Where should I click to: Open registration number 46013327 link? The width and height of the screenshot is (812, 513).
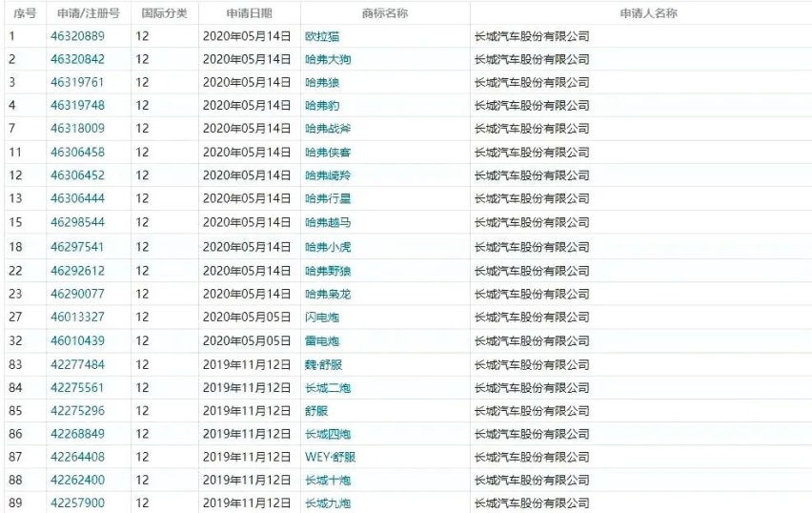point(77,317)
